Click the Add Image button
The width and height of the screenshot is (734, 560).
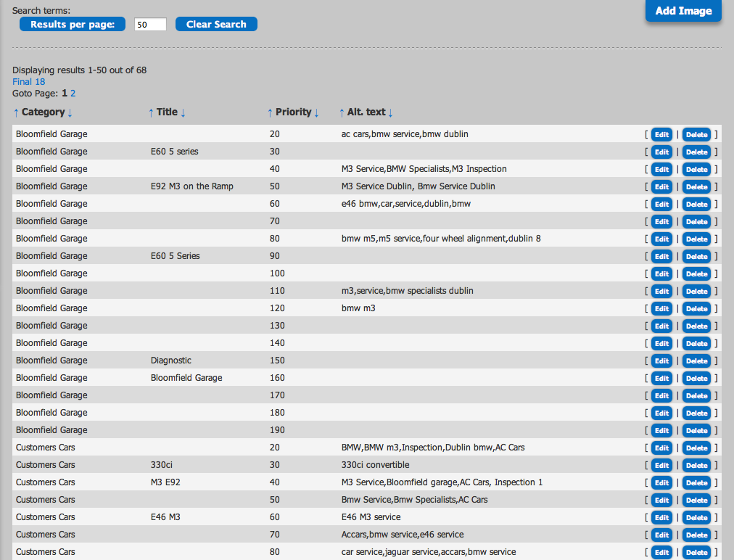coord(683,10)
